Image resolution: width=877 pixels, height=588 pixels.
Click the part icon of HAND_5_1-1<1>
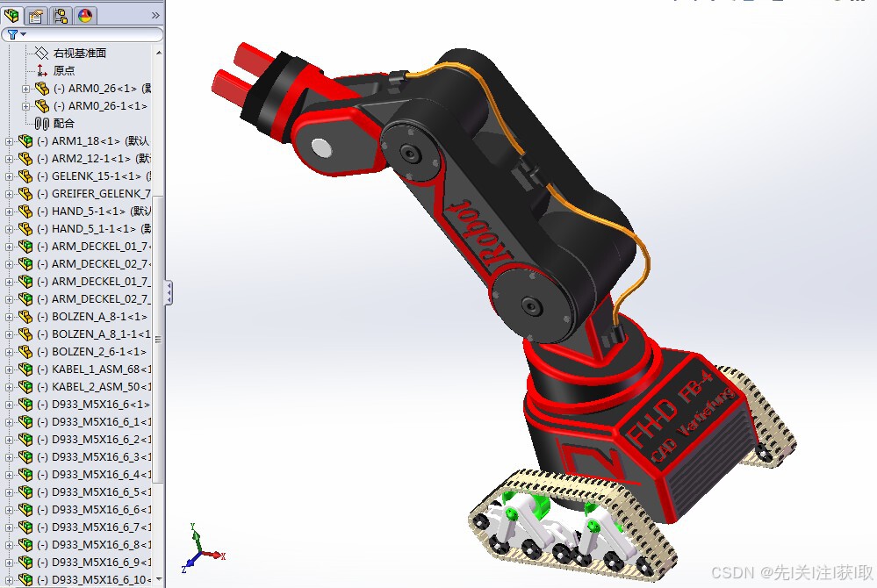pos(25,228)
